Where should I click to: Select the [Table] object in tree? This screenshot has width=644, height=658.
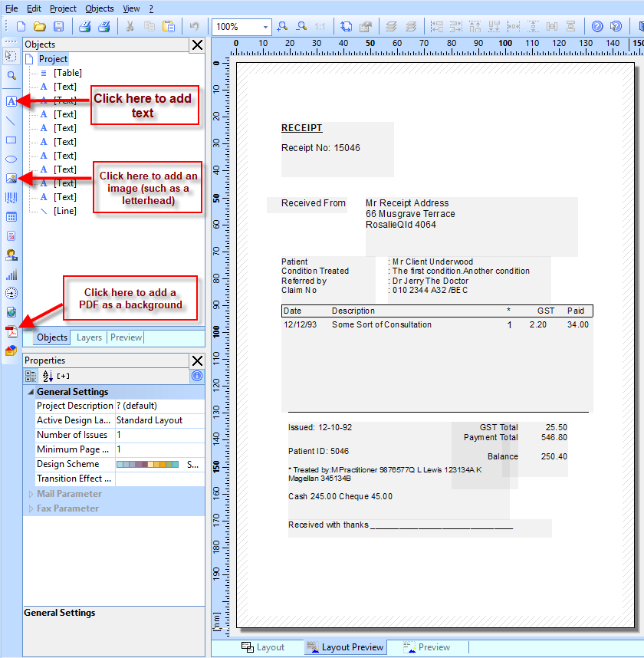(x=67, y=73)
